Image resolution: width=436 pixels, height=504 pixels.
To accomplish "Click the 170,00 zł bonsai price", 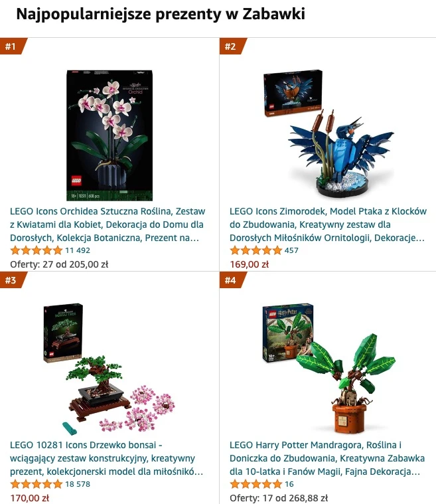I will click(x=30, y=498).
